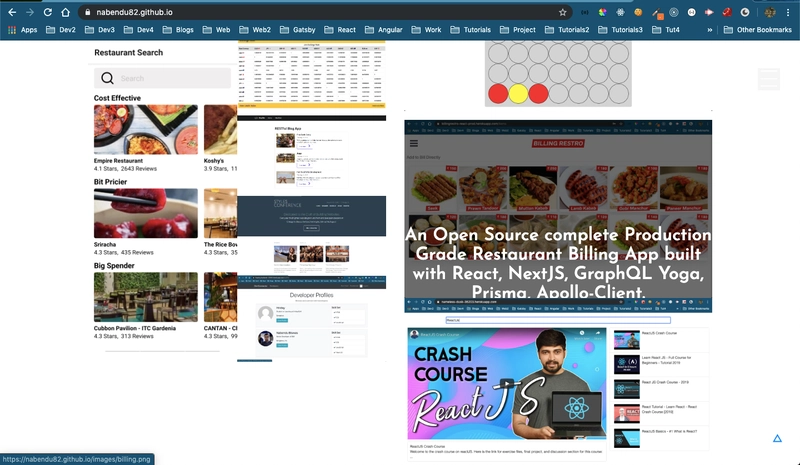Expand the Dev2 bookmarks folder
The image size is (800, 465).
tap(61, 30)
